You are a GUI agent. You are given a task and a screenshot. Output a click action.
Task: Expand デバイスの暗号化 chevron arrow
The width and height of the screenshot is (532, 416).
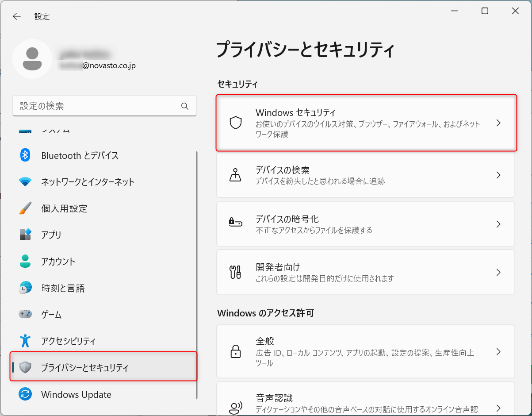[x=498, y=224]
